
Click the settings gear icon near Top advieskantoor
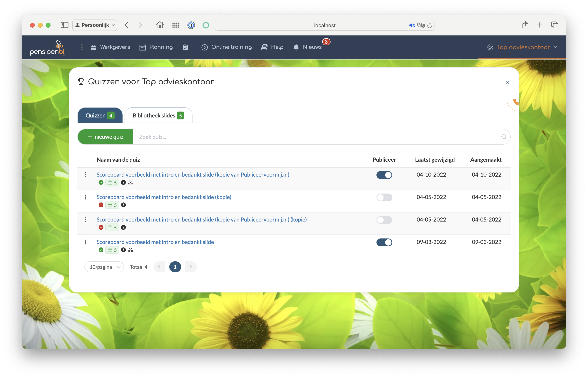pyautogui.click(x=490, y=47)
